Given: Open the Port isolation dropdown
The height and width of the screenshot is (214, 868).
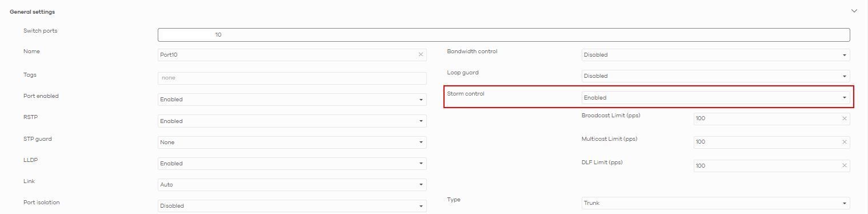Looking at the screenshot, I should click(292, 206).
